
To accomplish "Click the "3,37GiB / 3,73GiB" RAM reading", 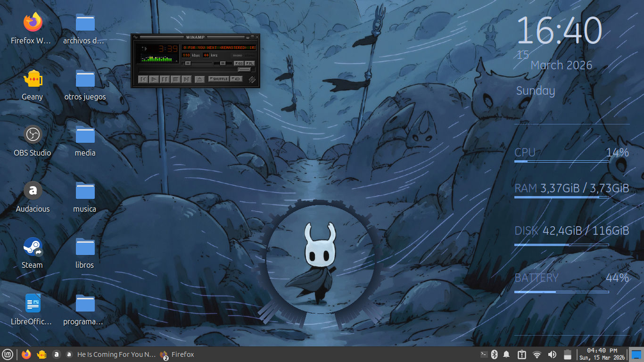I will pos(585,189).
